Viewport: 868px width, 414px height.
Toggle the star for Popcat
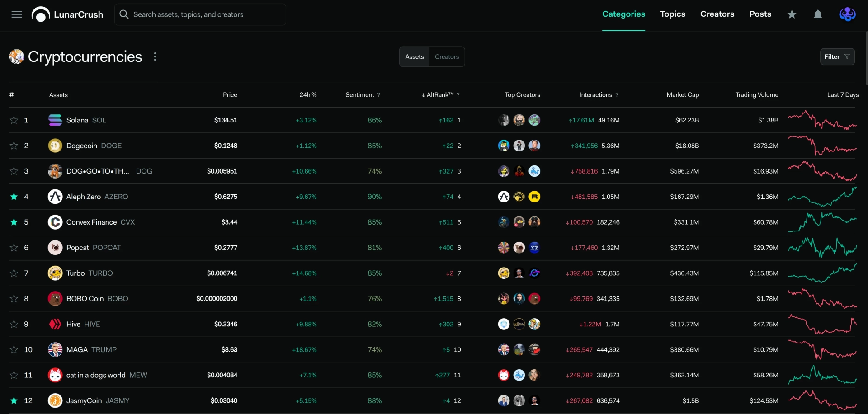coord(14,248)
